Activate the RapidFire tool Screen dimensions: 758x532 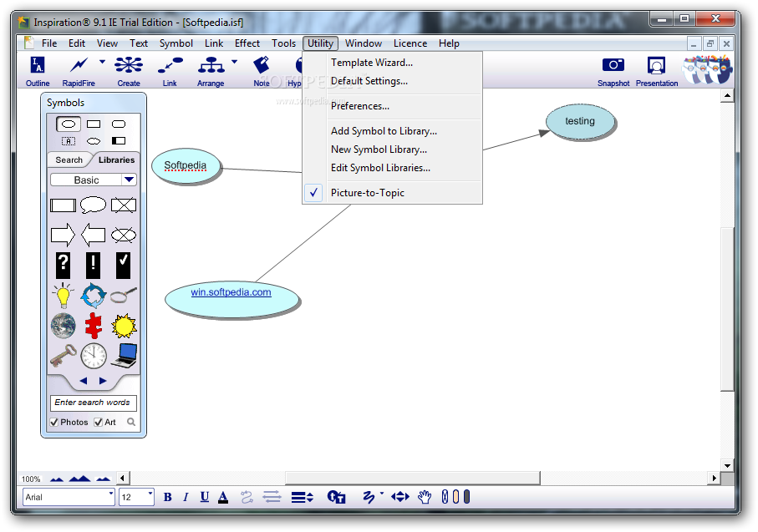(x=79, y=72)
